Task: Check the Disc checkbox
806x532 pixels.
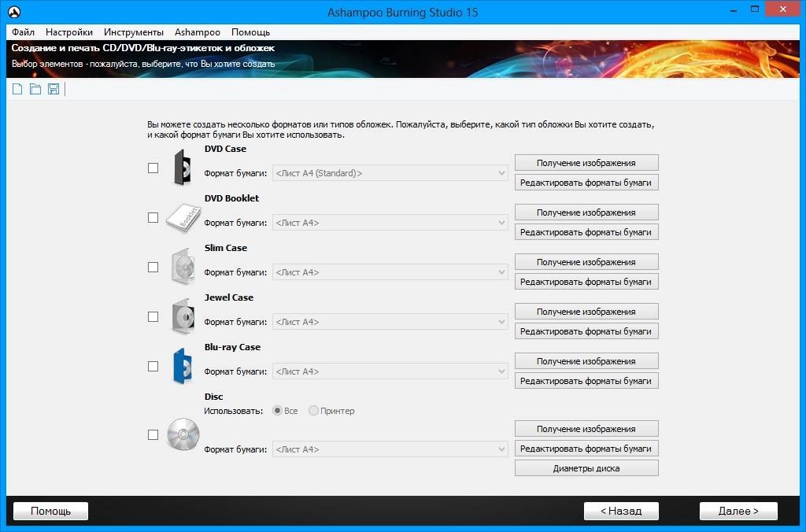Action: tap(153, 435)
